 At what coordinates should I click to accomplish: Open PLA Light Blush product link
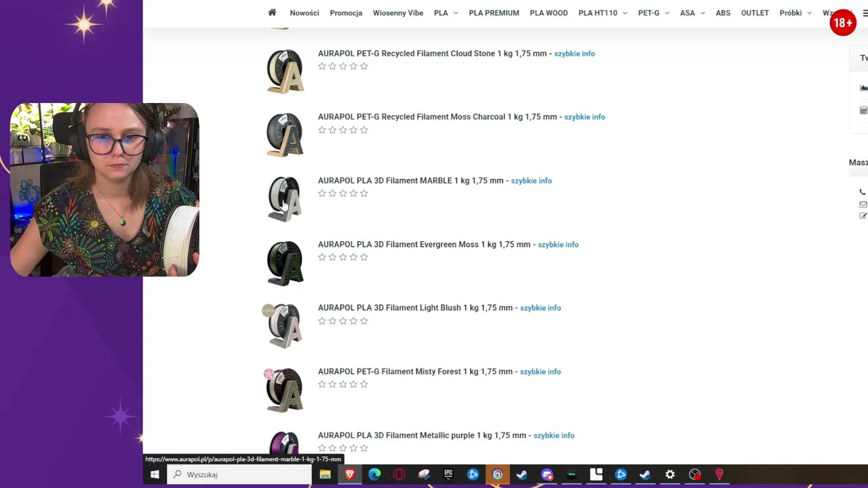click(415, 308)
